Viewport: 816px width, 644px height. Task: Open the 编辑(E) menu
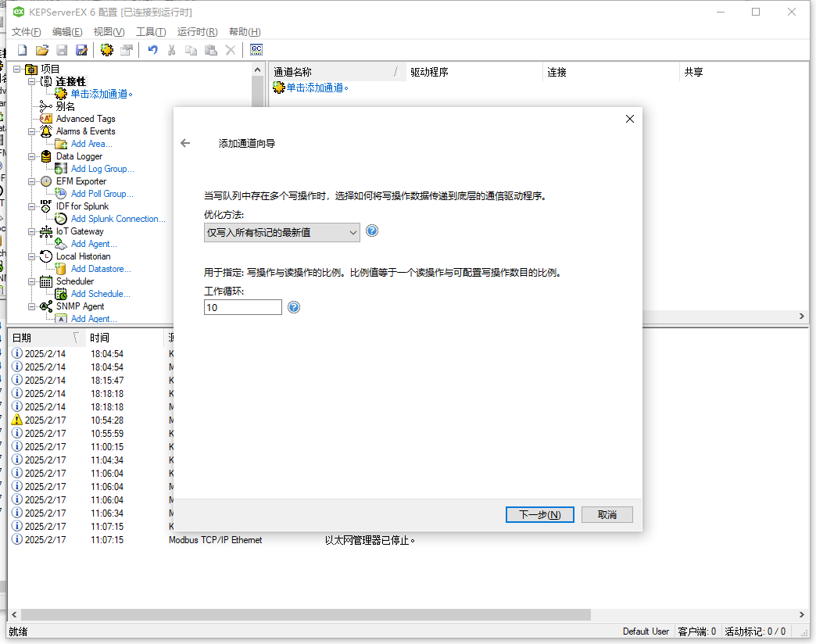67,32
